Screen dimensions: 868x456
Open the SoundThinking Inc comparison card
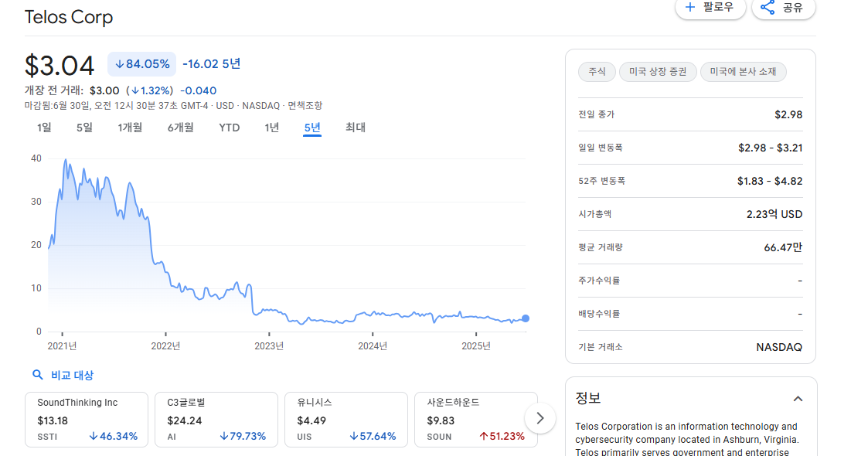87,420
